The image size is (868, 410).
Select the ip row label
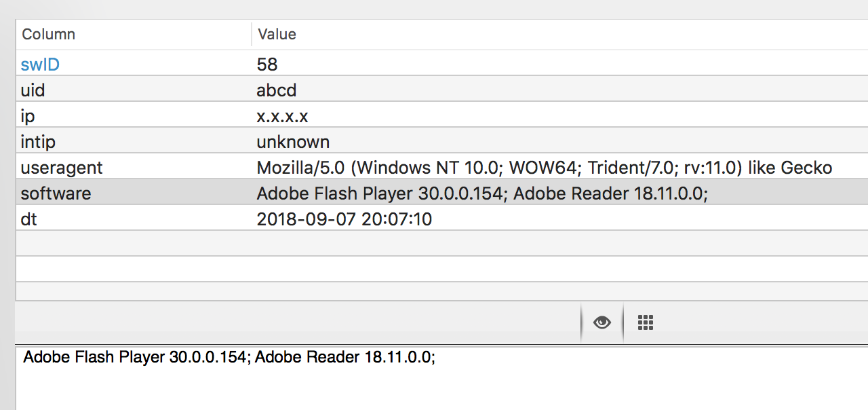(x=28, y=116)
